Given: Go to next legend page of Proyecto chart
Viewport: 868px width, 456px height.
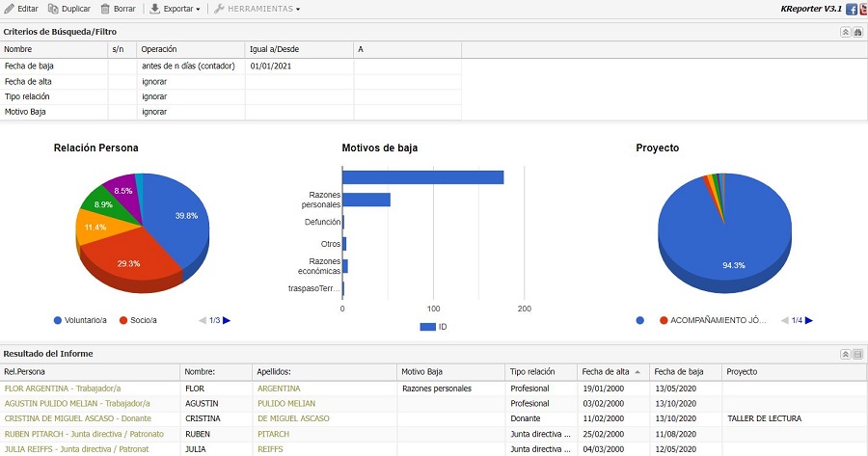Looking at the screenshot, I should click(808, 320).
